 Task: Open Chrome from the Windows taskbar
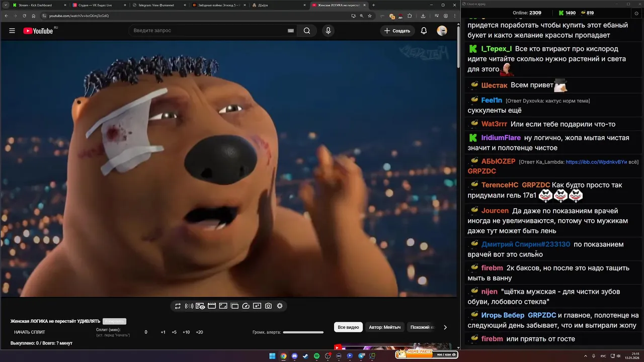click(283, 356)
